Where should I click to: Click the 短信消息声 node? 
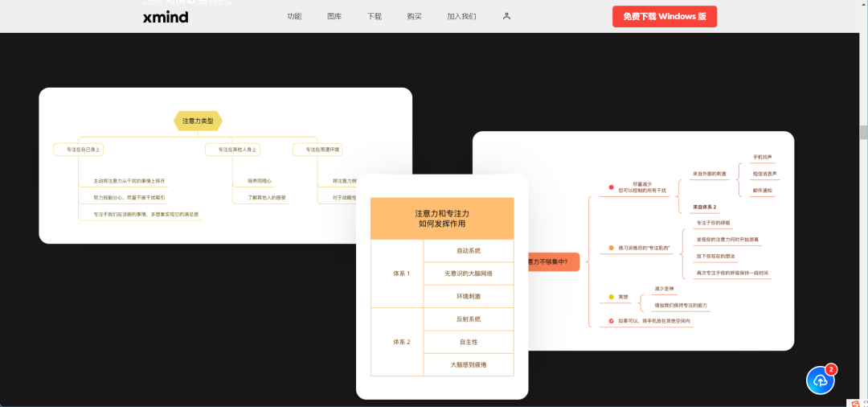click(x=764, y=174)
